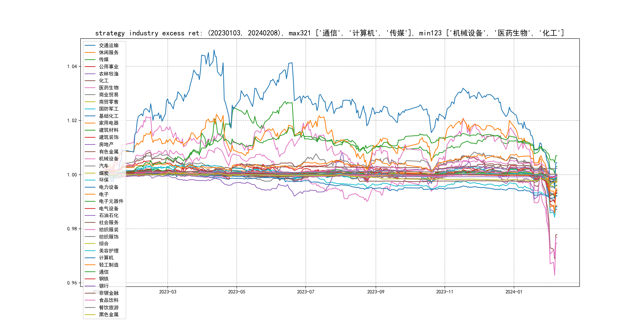Viewport: 644px width, 322px height.
Task: Click the 2023-03 x-axis tick label
Action: coord(168,292)
